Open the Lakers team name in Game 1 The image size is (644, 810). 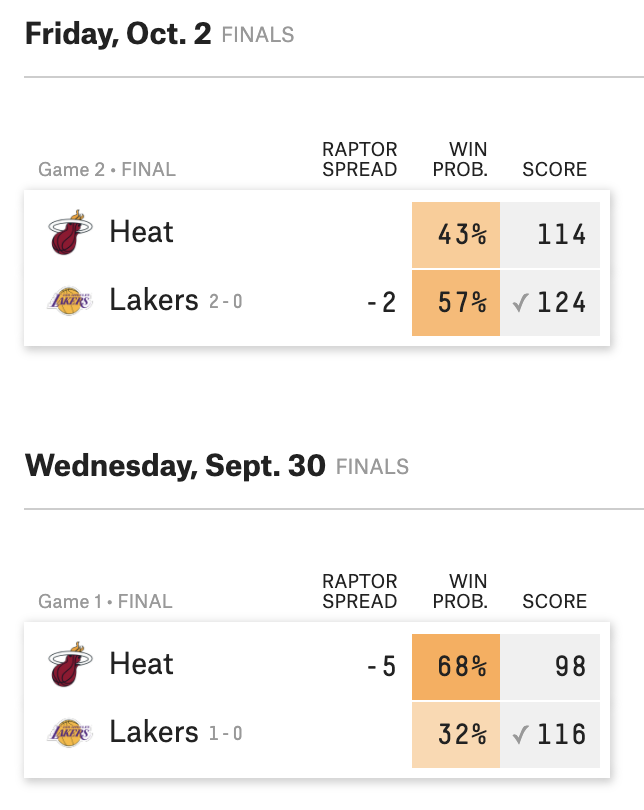[x=154, y=731]
